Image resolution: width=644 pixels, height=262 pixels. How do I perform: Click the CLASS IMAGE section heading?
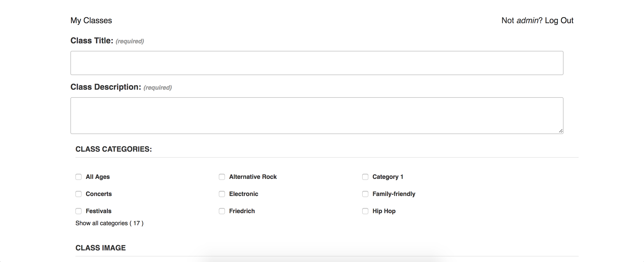pyautogui.click(x=101, y=248)
